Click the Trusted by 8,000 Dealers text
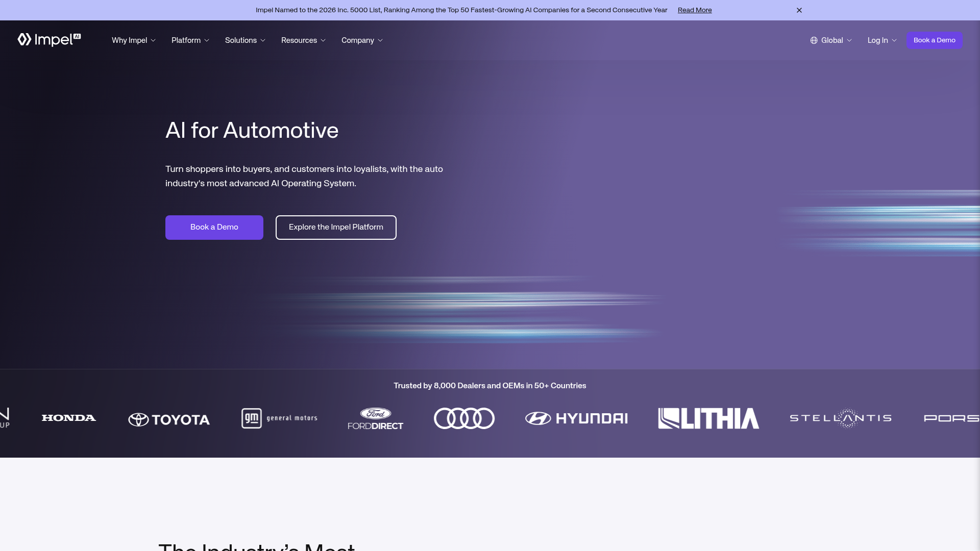This screenshot has height=551, width=980. point(490,386)
